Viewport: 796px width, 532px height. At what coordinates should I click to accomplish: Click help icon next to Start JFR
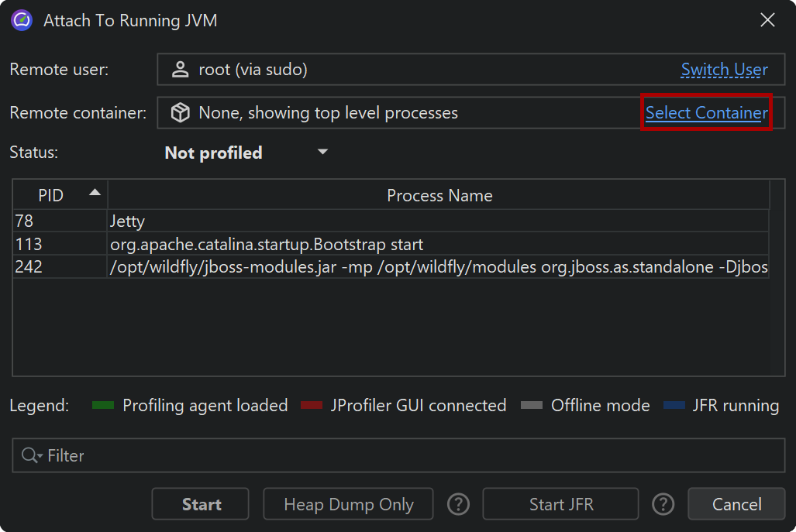coord(663,505)
